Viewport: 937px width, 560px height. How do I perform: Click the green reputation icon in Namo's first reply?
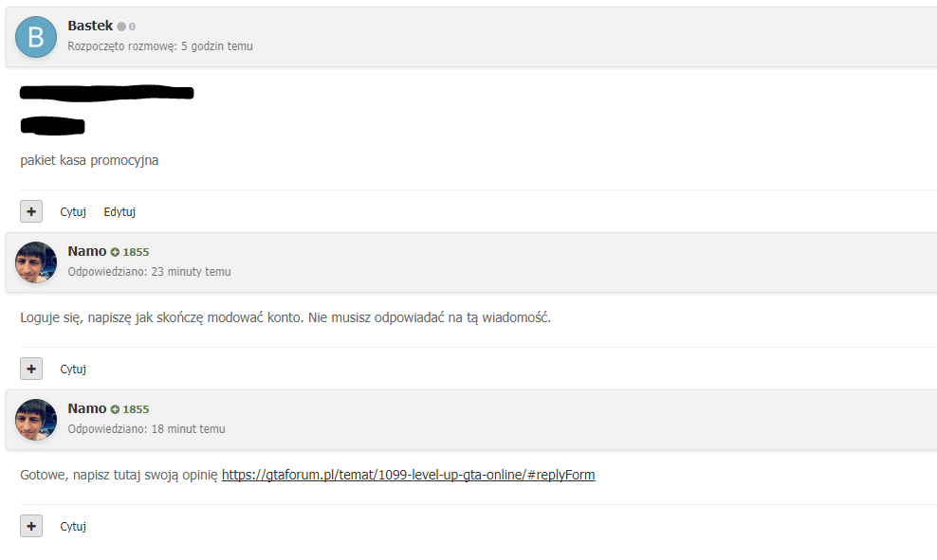[x=115, y=252]
